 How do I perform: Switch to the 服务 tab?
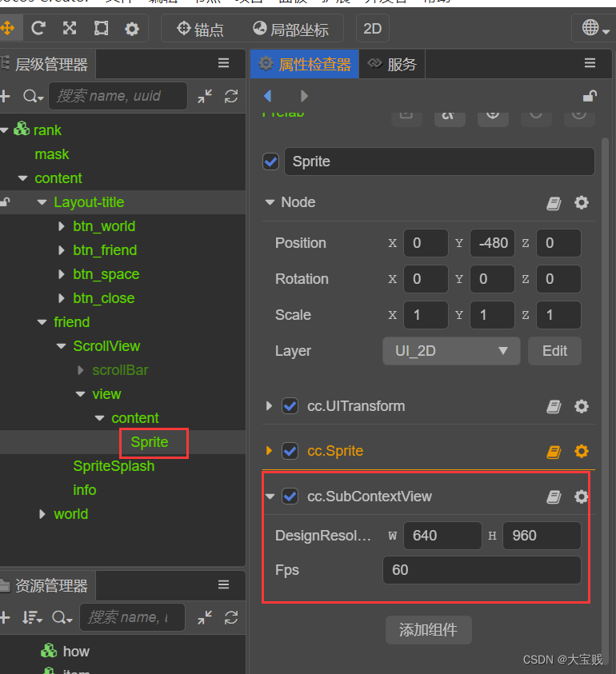(x=393, y=65)
